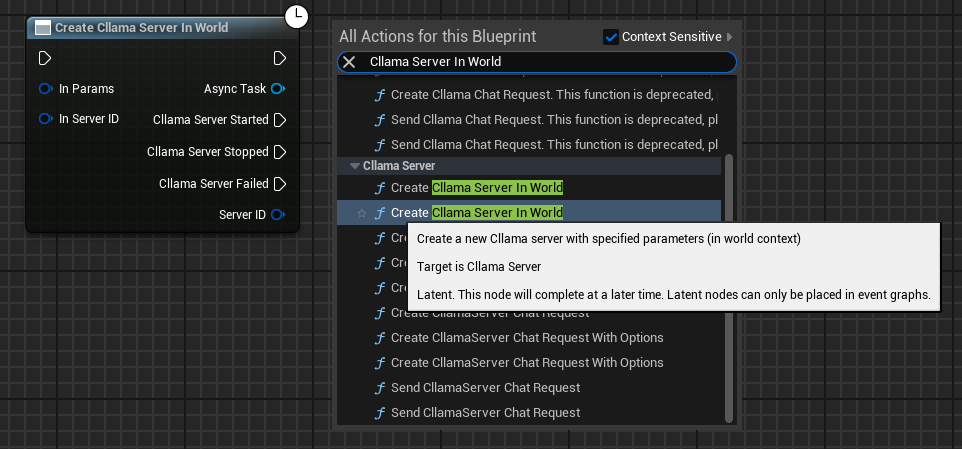The width and height of the screenshot is (962, 449).
Task: Click the f icon beside Create Cllama Chat Request deprecated
Action: click(380, 95)
